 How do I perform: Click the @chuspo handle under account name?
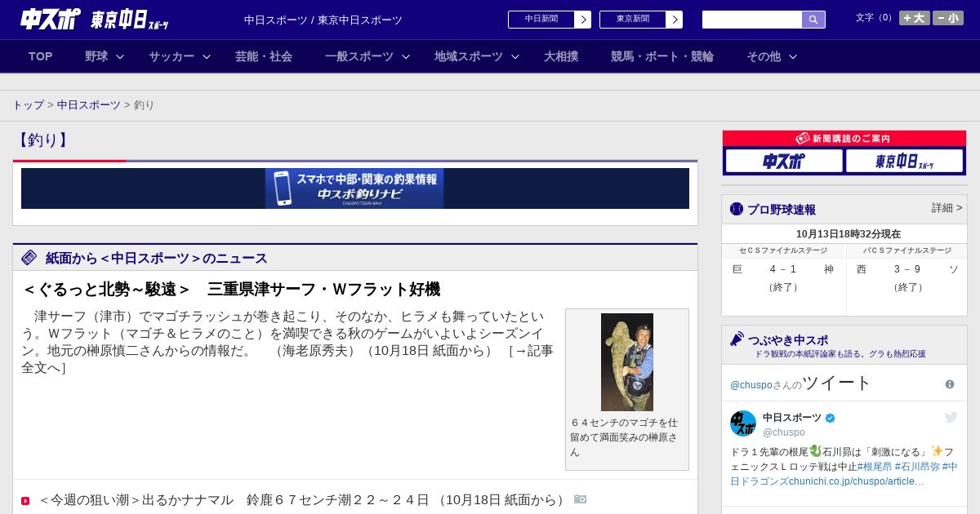[784, 432]
